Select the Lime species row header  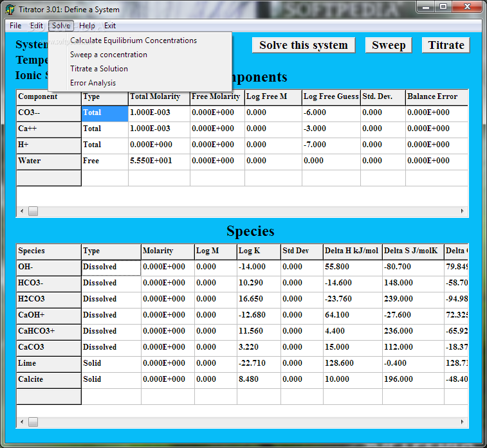point(49,364)
